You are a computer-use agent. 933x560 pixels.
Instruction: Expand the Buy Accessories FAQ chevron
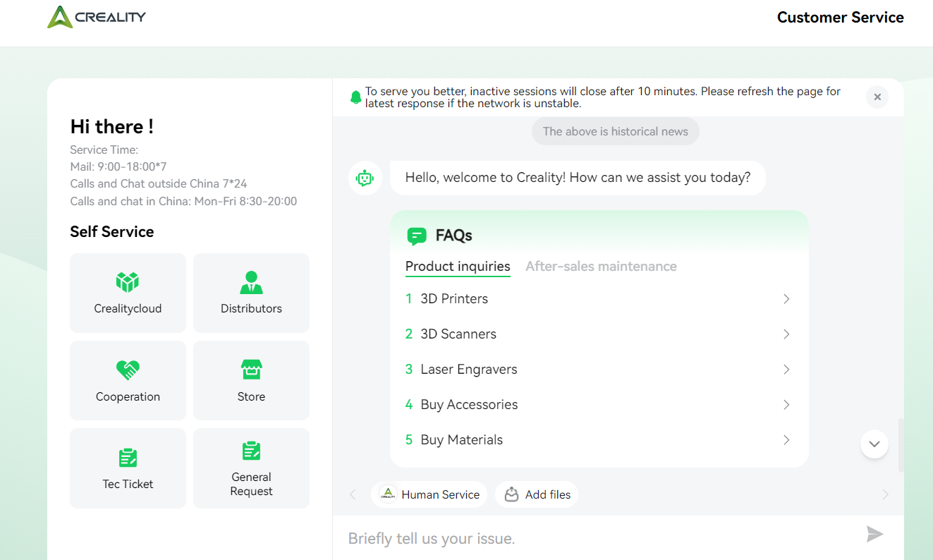point(786,405)
